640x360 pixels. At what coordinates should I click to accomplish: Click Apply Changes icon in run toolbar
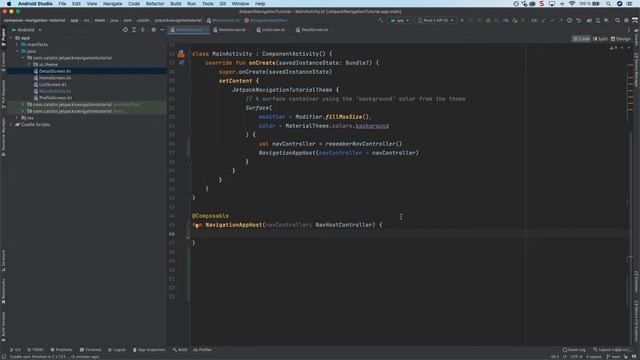(x=471, y=20)
